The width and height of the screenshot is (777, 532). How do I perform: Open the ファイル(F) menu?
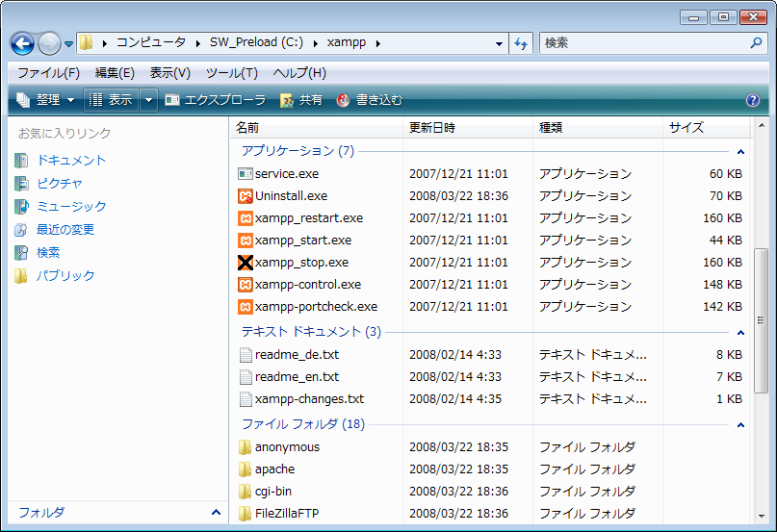pos(48,73)
